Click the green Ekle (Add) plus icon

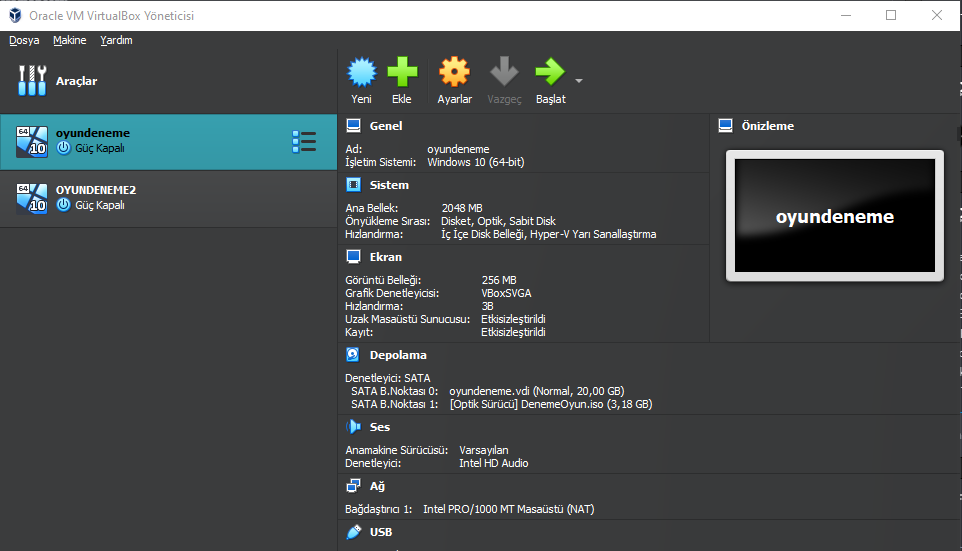point(402,72)
